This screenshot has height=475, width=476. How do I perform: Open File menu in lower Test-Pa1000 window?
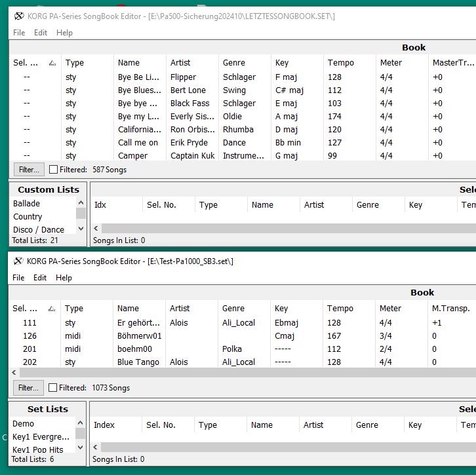coord(18,278)
